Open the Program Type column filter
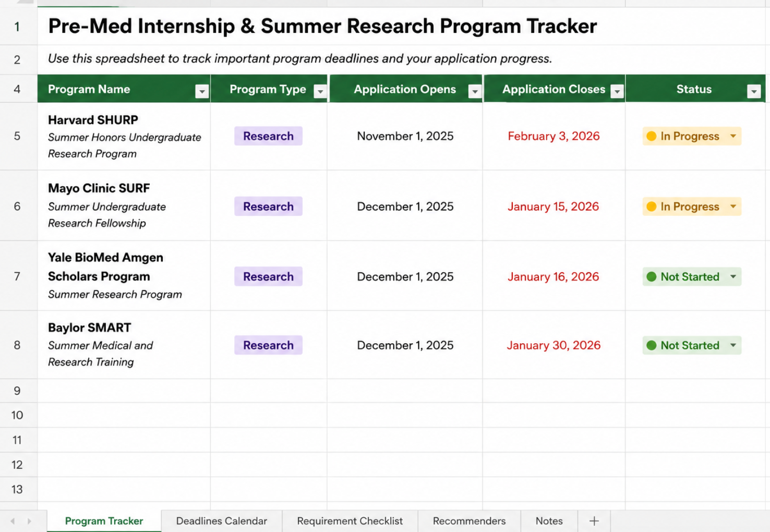 320,92
